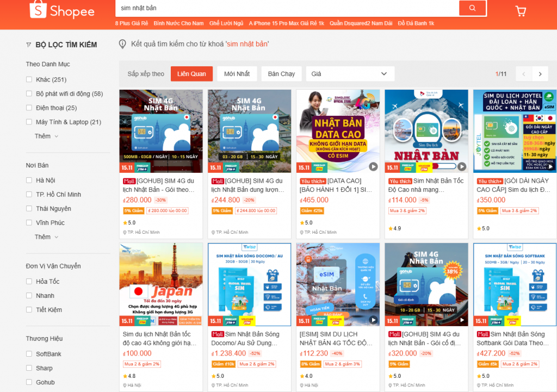Check the Sharp brand checkbox
This screenshot has height=392, width=557.
click(x=29, y=368)
